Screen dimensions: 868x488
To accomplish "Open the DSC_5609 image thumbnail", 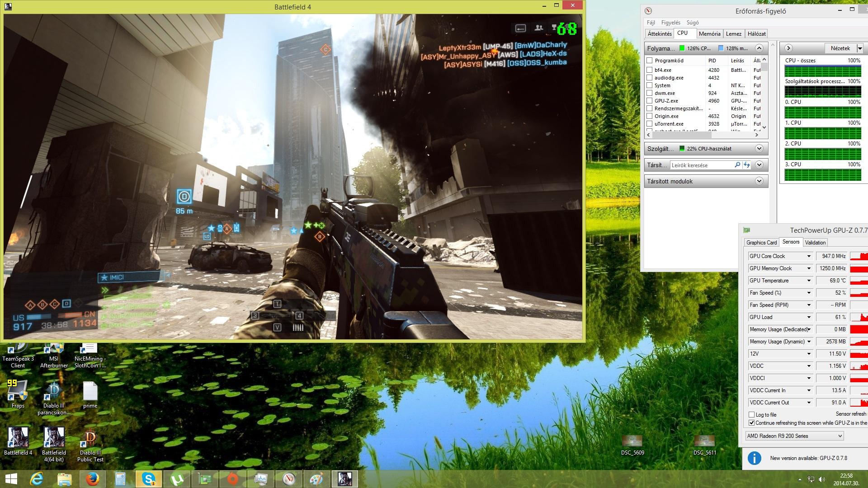I will tap(632, 445).
